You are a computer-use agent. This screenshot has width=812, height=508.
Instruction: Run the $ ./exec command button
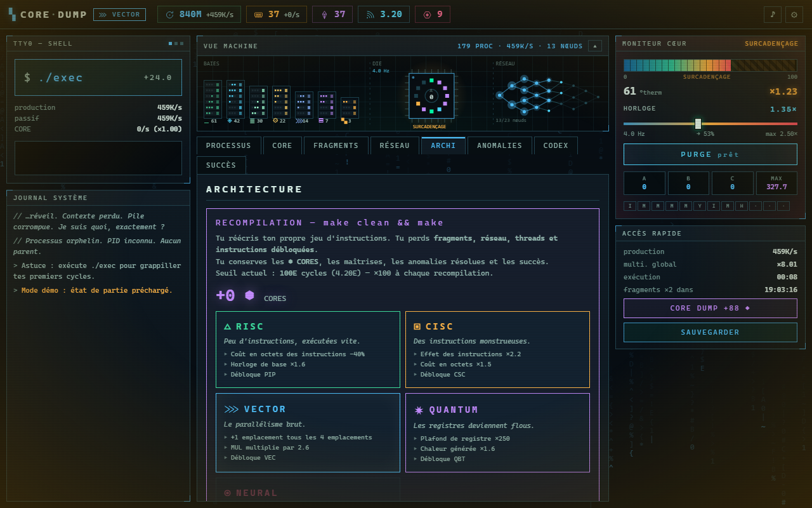coord(98,77)
